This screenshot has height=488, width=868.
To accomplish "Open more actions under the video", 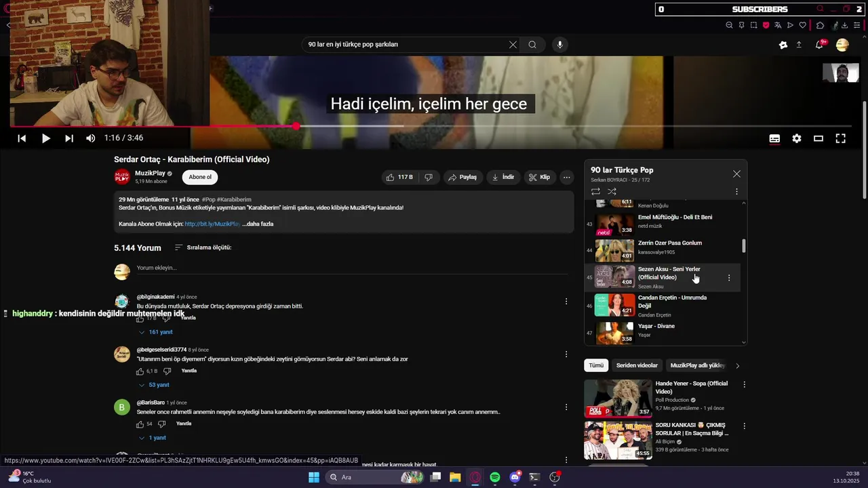I will click(567, 177).
